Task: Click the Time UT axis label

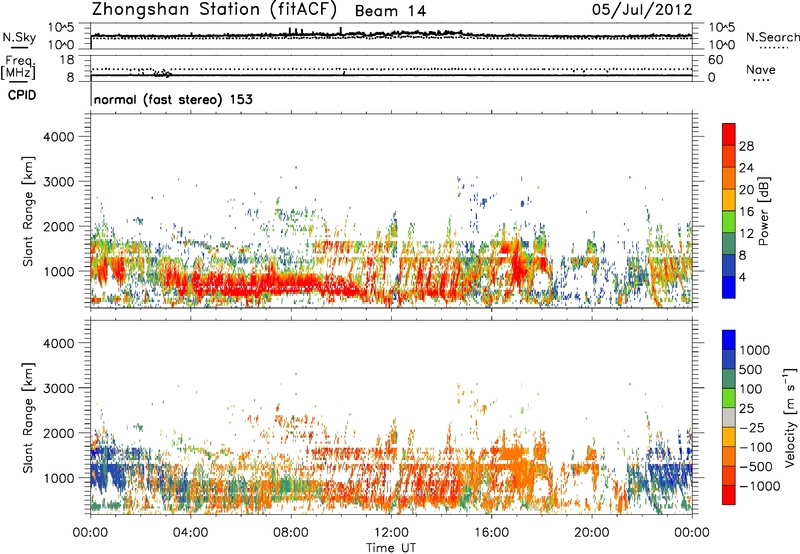Action: tap(391, 548)
